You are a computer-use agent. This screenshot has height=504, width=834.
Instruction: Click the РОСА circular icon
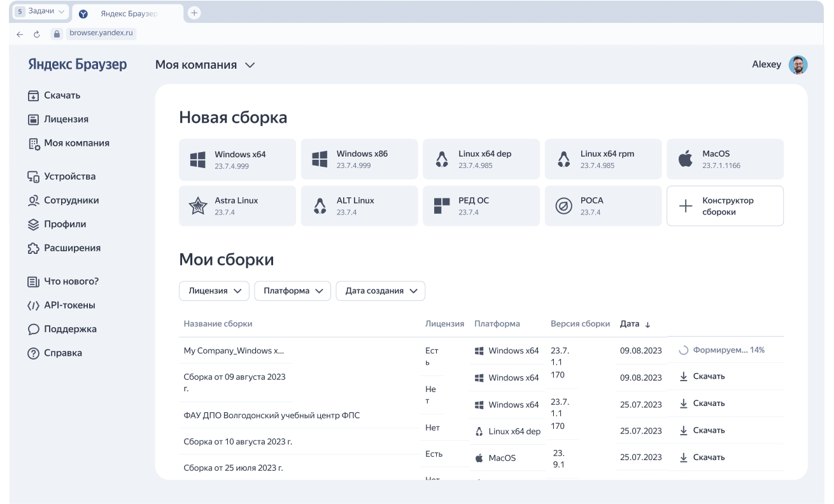pos(563,206)
